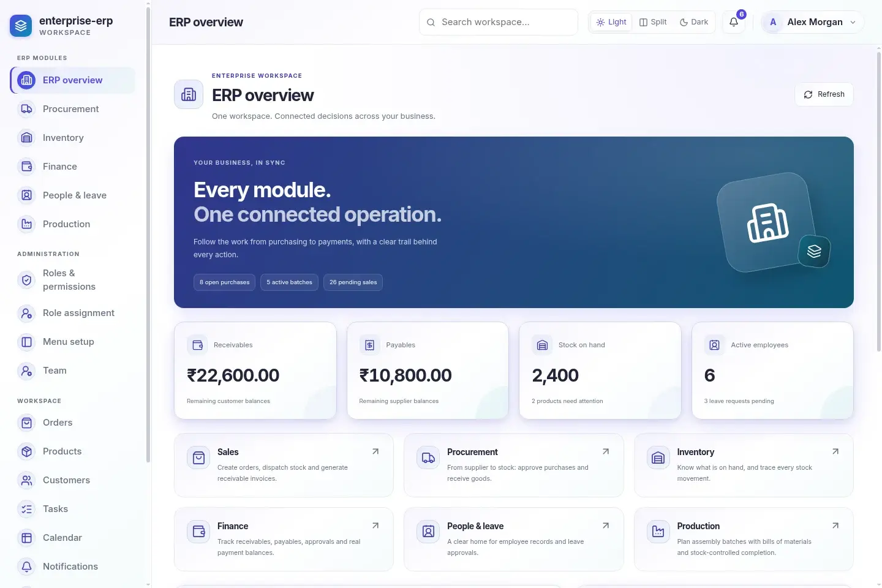Open the ERP overview sidebar item
This screenshot has height=588, width=882.
point(73,80)
